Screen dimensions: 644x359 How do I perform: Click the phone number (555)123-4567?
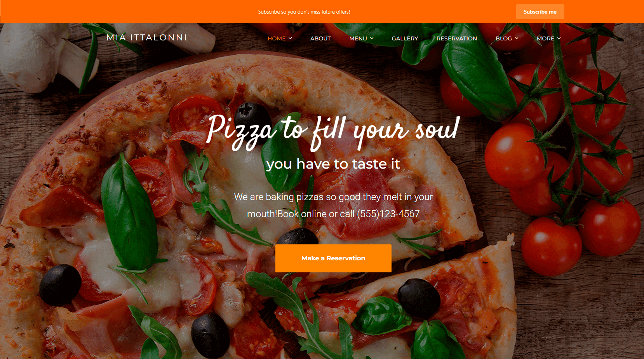click(x=388, y=214)
